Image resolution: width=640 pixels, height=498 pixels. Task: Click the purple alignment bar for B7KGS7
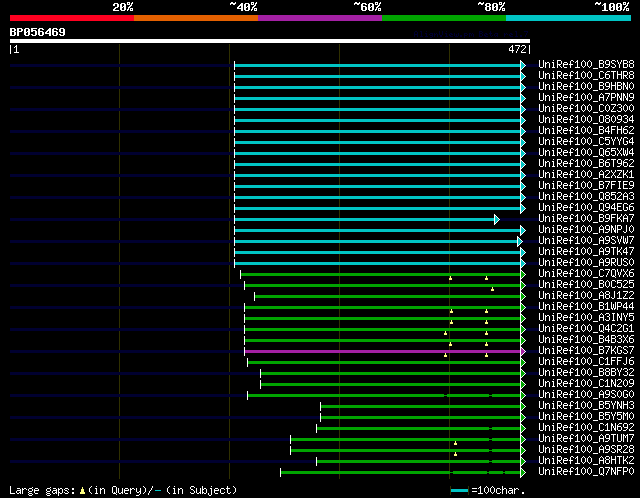382,351
